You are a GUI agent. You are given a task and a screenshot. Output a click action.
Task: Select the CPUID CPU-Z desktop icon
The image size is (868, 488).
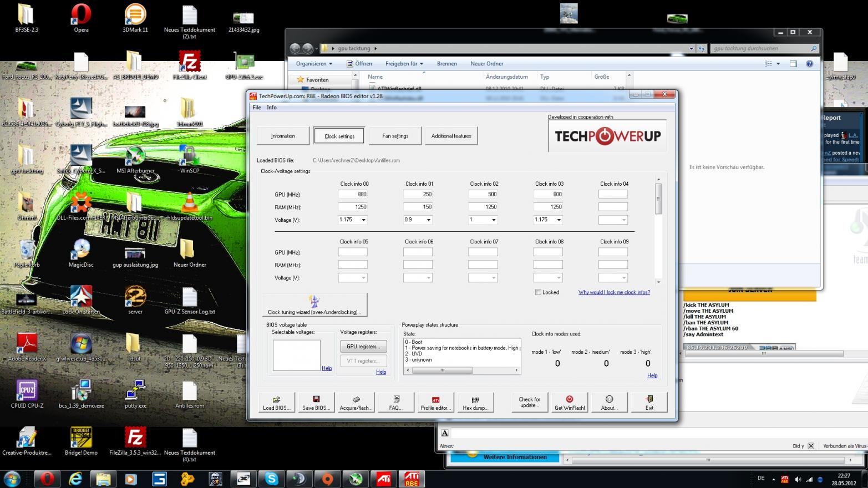tap(27, 394)
